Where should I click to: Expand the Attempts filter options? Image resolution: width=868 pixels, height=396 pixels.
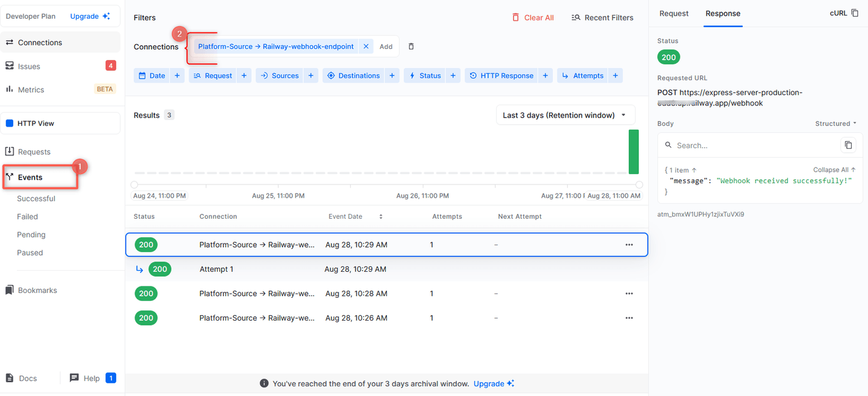point(615,75)
